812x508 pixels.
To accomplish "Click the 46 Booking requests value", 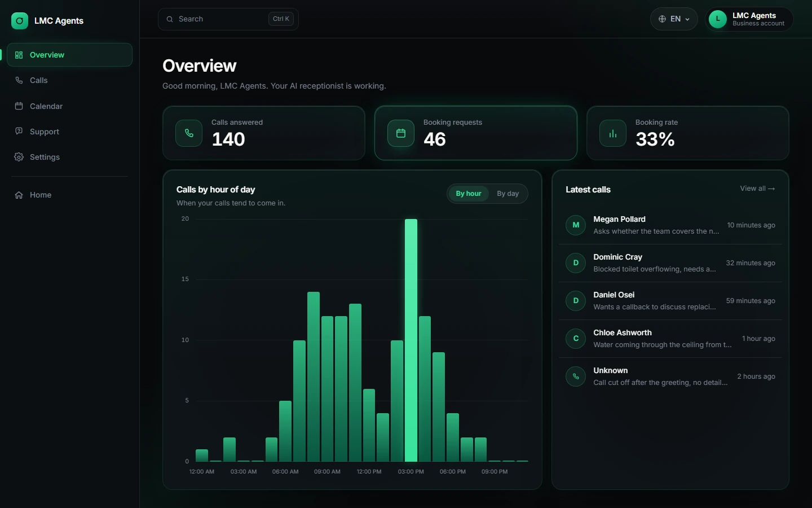I will [435, 139].
